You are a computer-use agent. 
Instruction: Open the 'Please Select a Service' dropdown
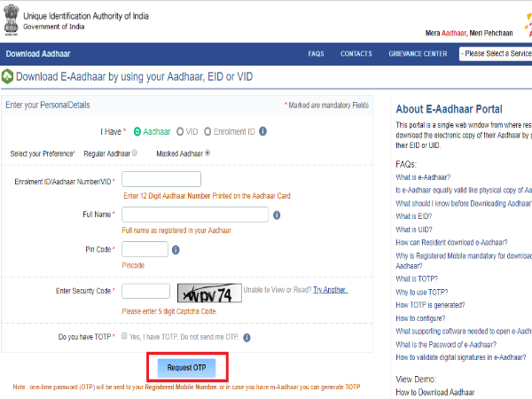tap(495, 54)
